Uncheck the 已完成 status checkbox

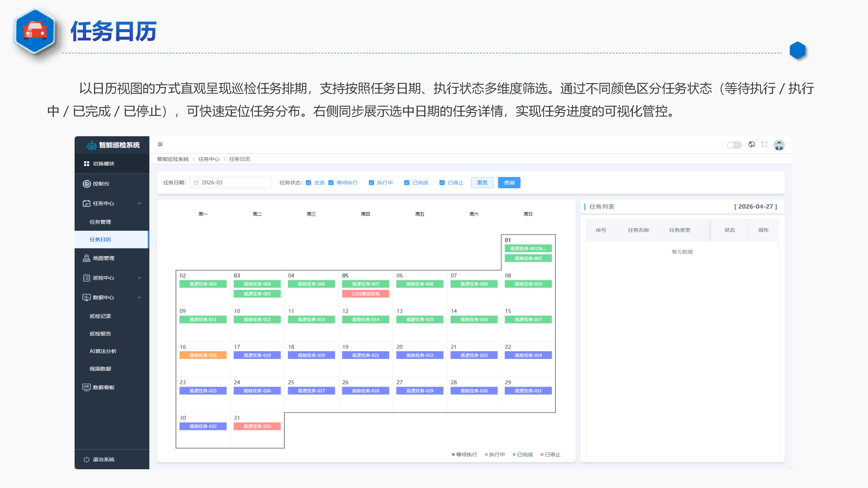[x=407, y=183]
